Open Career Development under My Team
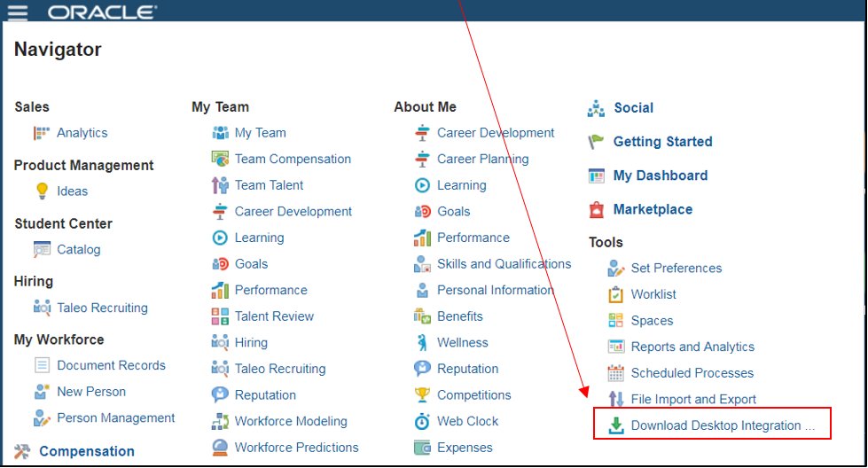The height and width of the screenshot is (468, 868). pos(293,211)
